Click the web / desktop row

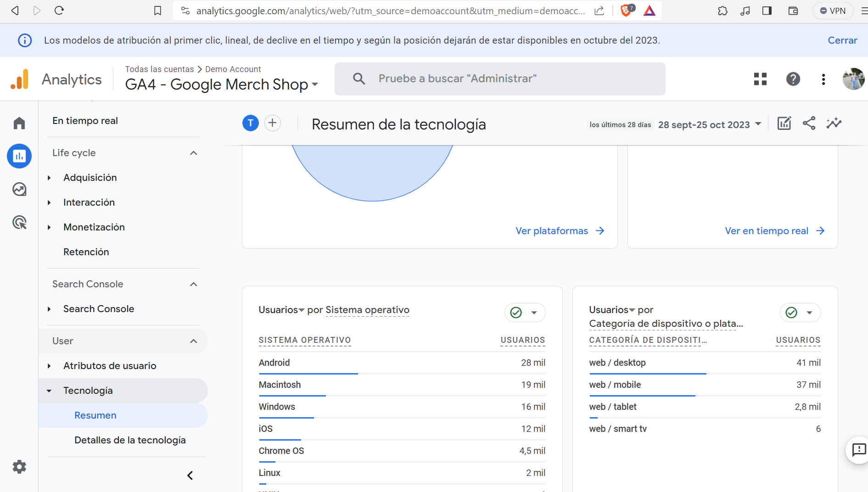click(x=705, y=363)
